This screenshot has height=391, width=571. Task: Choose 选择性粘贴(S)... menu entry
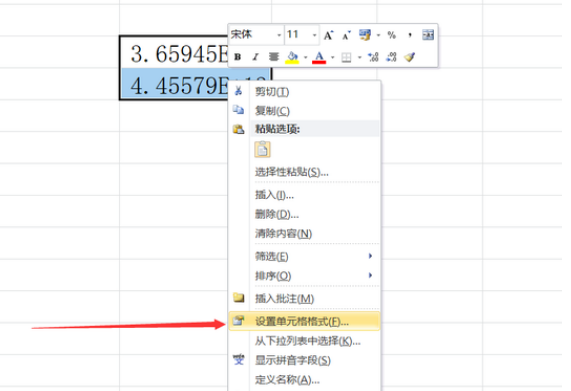[304, 172]
